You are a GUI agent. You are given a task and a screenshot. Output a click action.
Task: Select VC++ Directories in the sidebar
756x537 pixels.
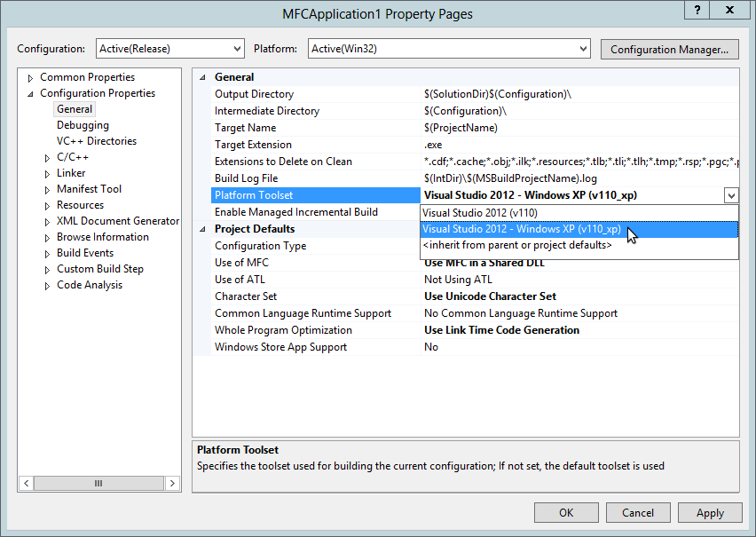(96, 140)
